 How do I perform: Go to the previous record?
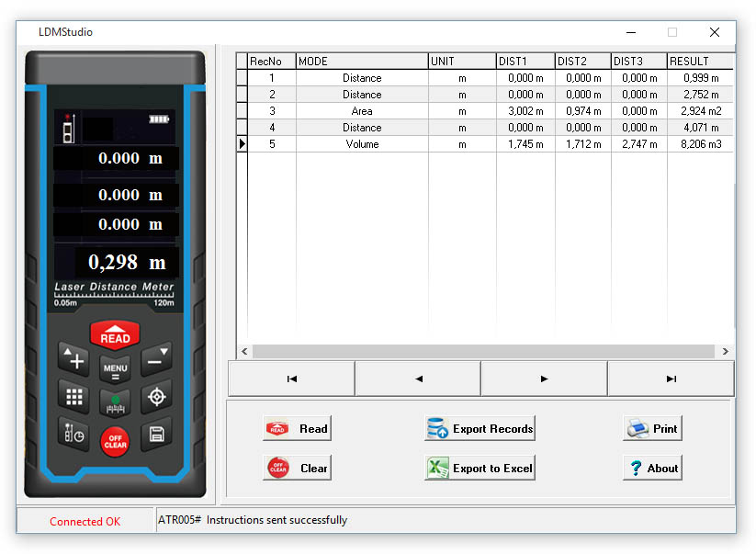coord(418,379)
